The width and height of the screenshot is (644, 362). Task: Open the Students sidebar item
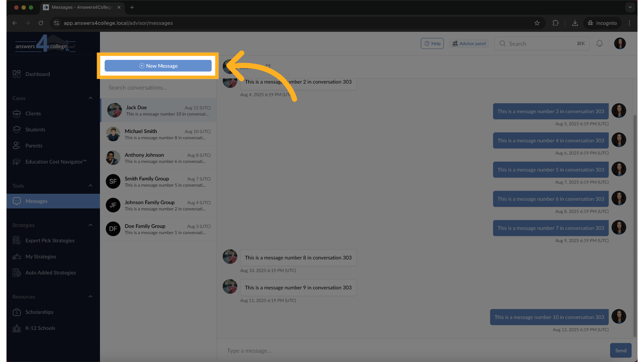35,130
